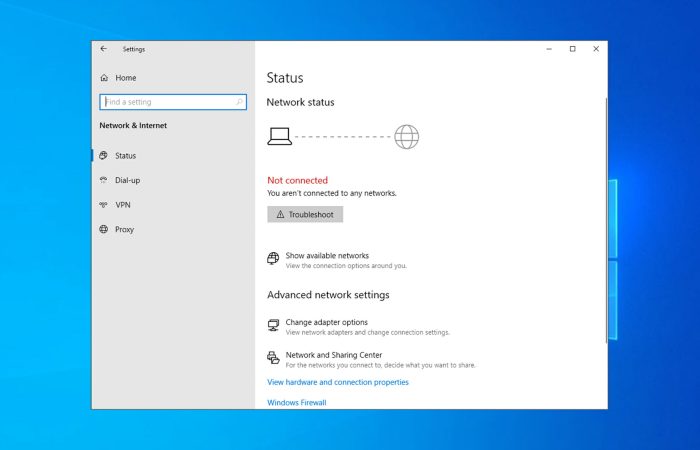Click warning triangle icon on Troubleshoot
The height and width of the screenshot is (450, 700).
(x=280, y=214)
